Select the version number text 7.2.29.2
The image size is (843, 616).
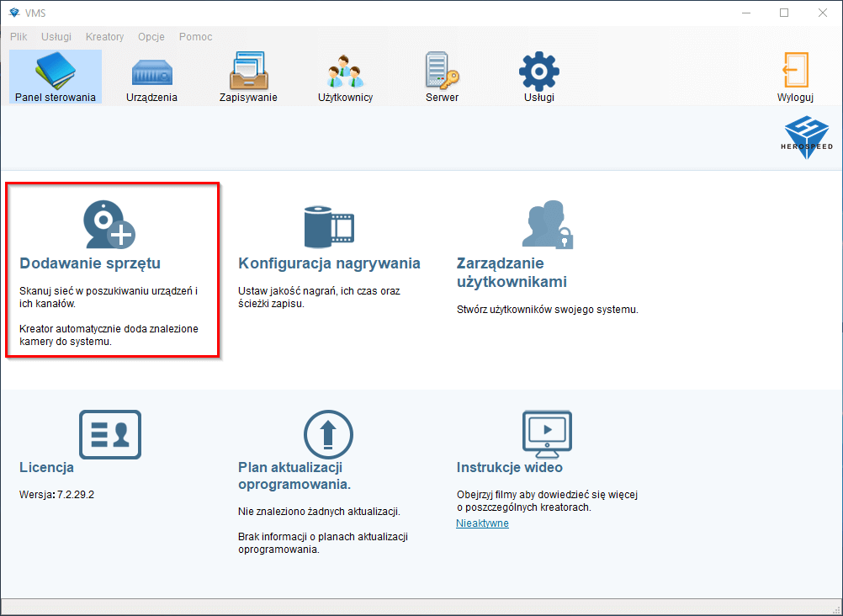(74, 494)
